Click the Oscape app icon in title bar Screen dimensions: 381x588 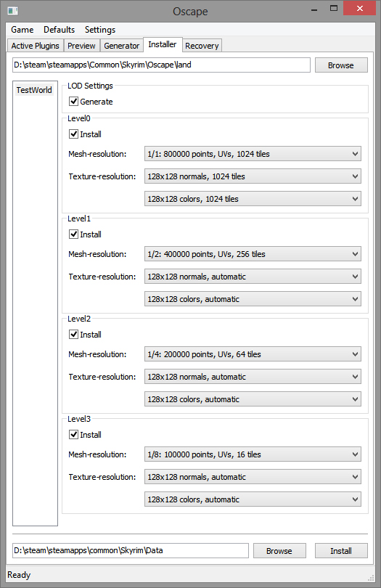[x=12, y=11]
